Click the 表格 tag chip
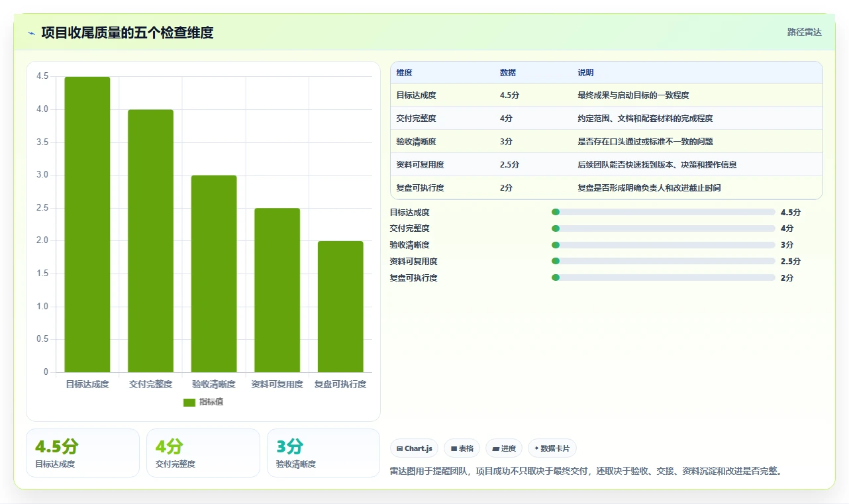This screenshot has height=504, width=849. [x=462, y=448]
